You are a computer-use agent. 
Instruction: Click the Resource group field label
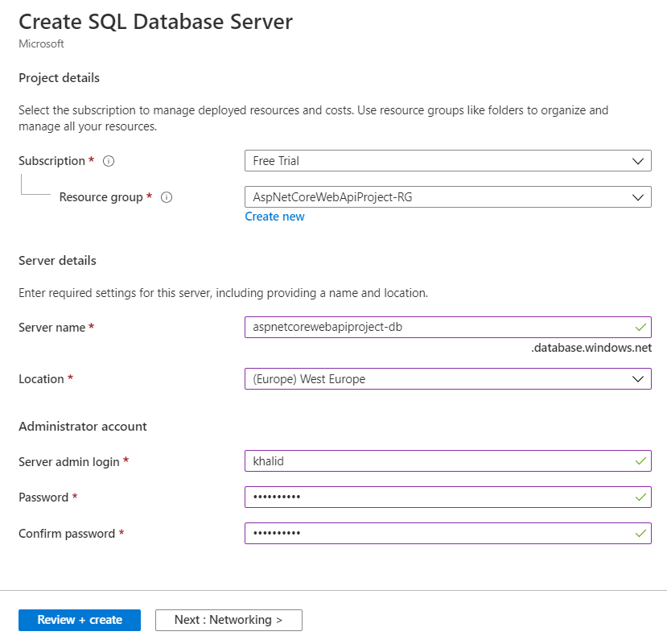point(101,197)
